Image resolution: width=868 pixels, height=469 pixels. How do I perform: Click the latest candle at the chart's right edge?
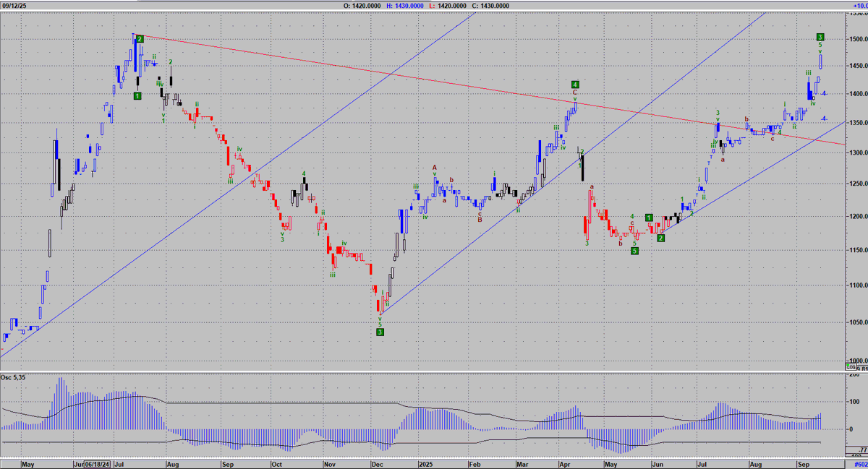(x=821, y=61)
